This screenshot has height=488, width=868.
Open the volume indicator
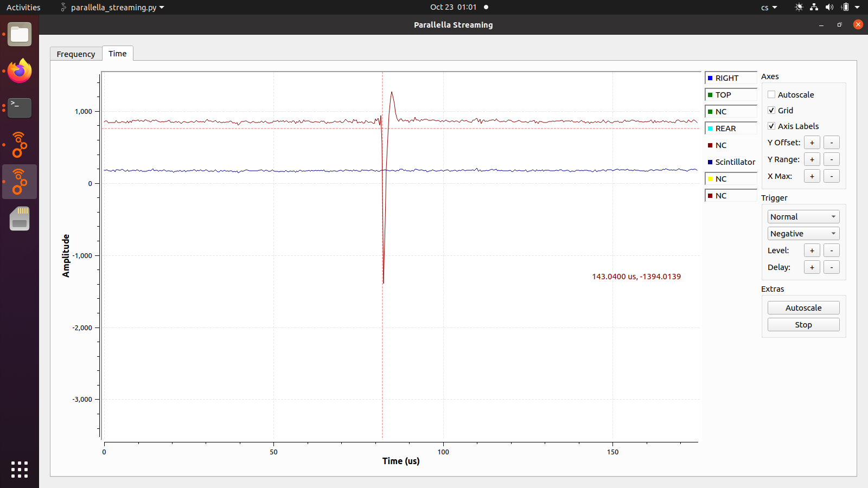[829, 7]
